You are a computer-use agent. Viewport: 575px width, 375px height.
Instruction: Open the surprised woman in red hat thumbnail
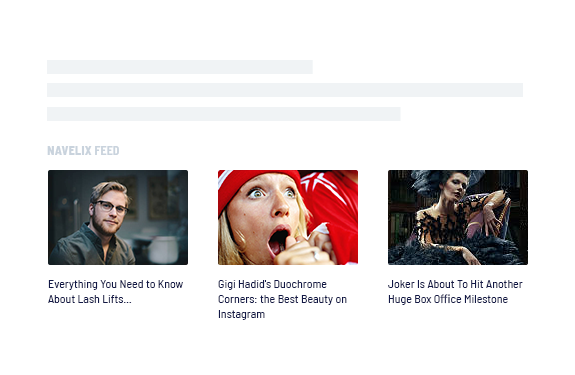[288, 217]
